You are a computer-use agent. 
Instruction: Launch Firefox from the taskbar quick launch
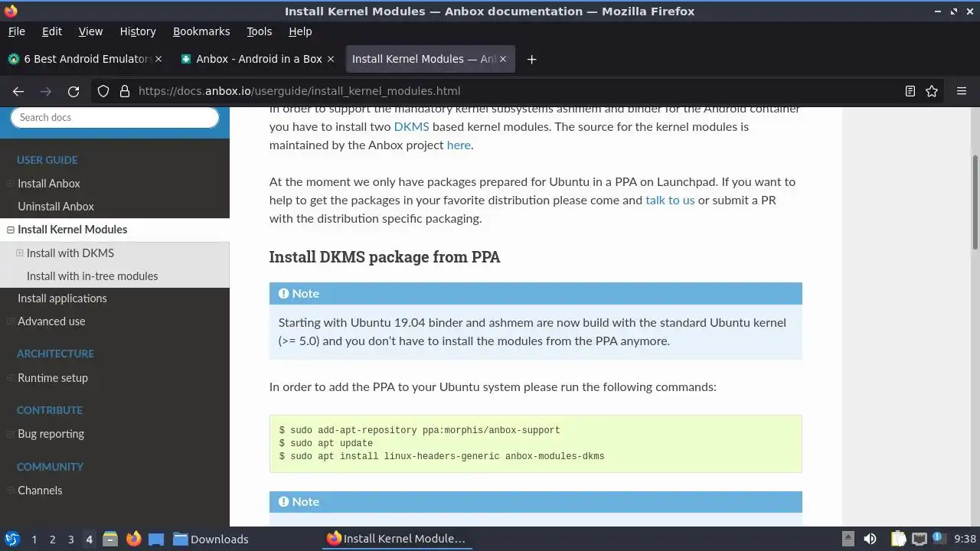(133, 539)
